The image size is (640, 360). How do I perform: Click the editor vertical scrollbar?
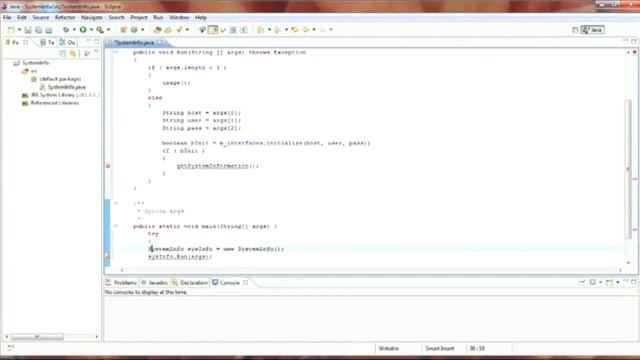click(628, 169)
